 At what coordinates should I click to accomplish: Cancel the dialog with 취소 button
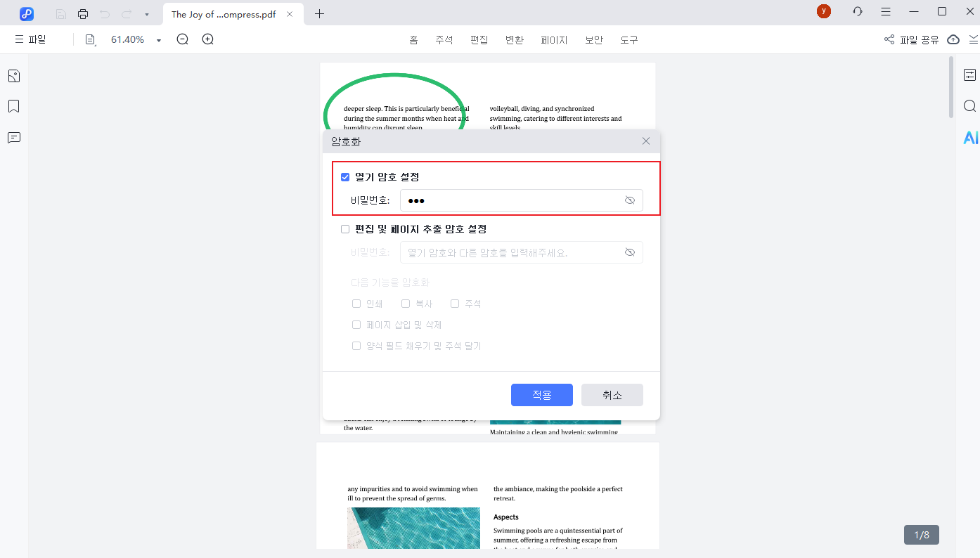pyautogui.click(x=612, y=394)
